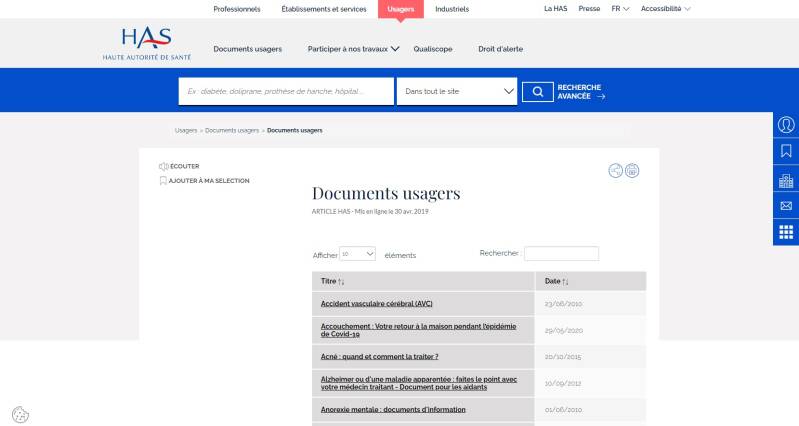The width and height of the screenshot is (799, 426).
Task: Open the user account sidebar icon
Action: pyautogui.click(x=786, y=124)
